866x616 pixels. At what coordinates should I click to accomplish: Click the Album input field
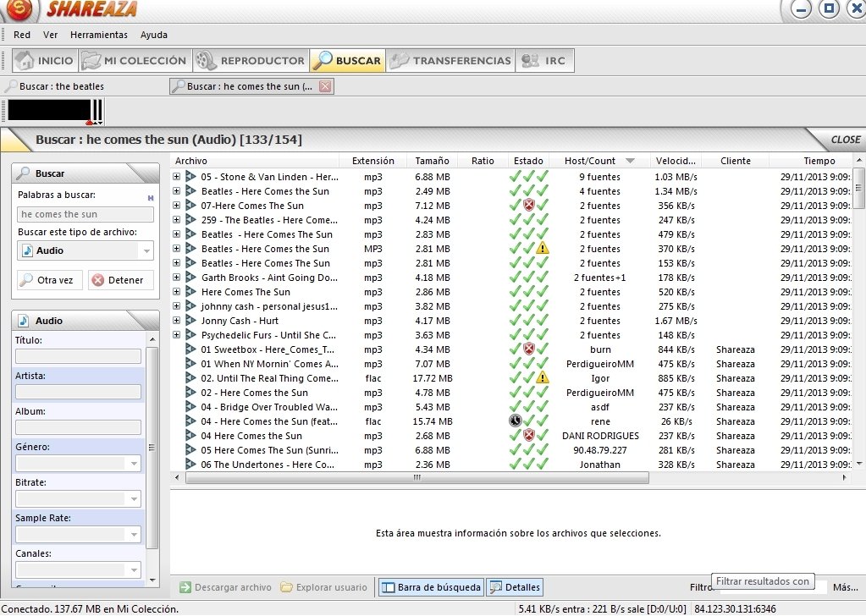click(x=78, y=427)
